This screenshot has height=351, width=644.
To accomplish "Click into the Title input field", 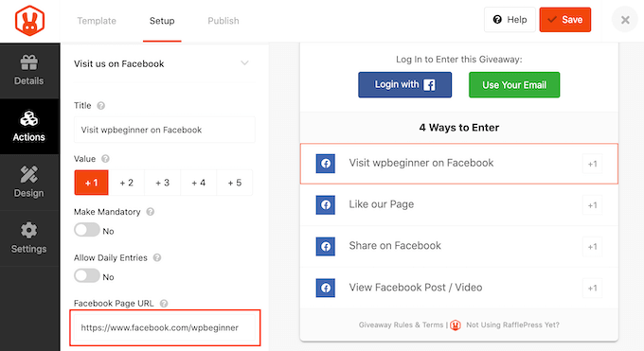I will [164, 130].
